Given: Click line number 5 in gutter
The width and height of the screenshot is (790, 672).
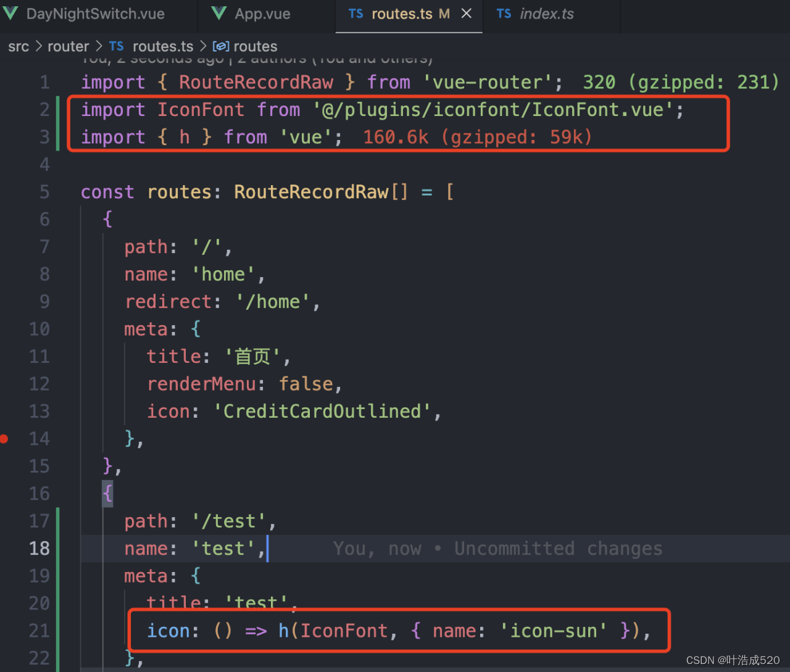Looking at the screenshot, I should (44, 192).
